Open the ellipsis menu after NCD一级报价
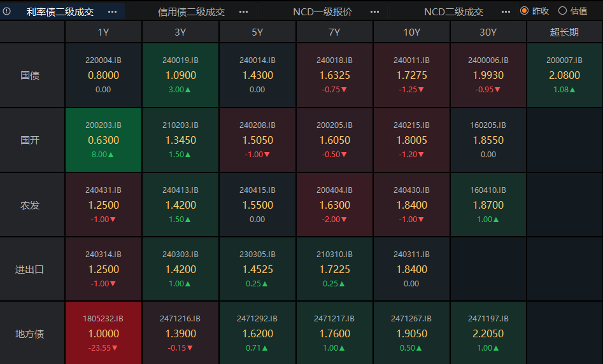 point(374,11)
